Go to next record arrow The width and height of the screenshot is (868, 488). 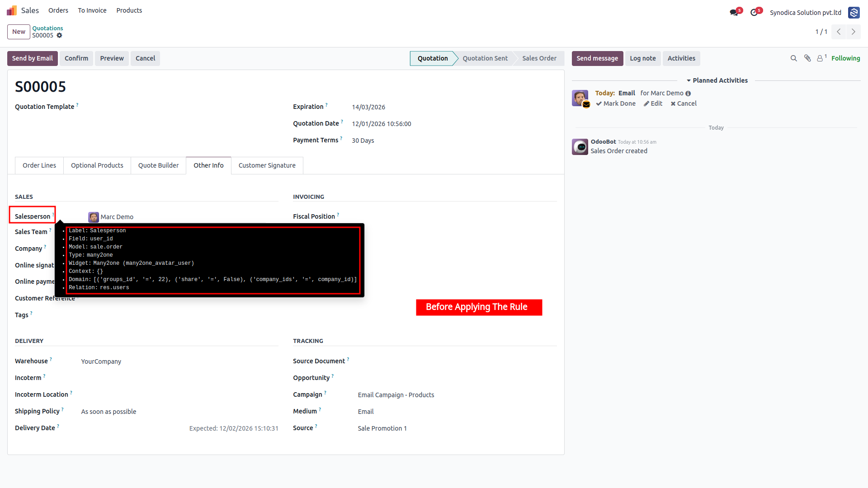[854, 32]
